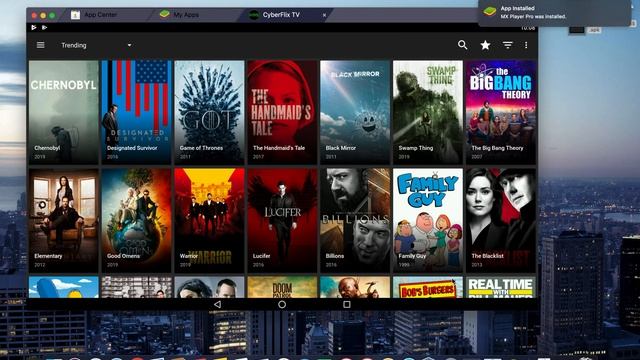The width and height of the screenshot is (640, 360).
Task: Open the three-dot overflow menu
Action: (x=526, y=45)
